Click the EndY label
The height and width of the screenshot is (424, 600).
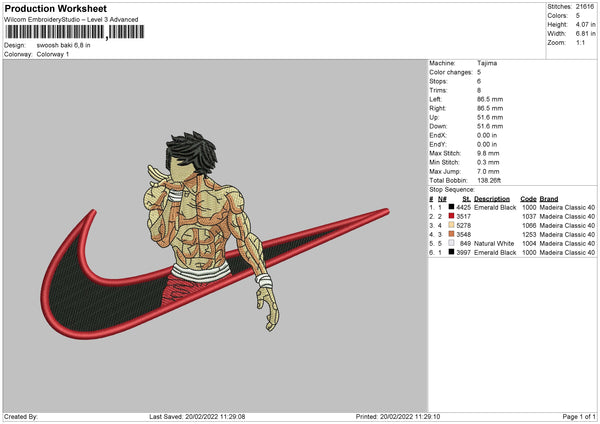pos(438,144)
